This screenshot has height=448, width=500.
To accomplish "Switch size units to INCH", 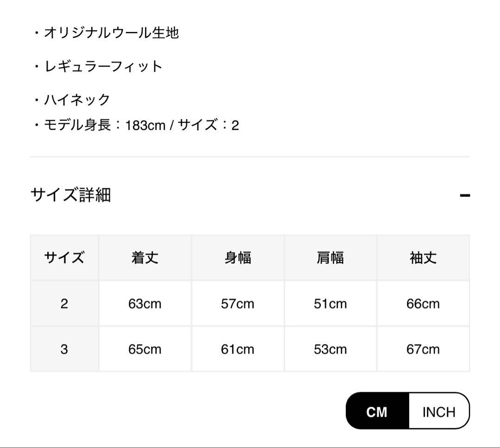I will 439,411.
